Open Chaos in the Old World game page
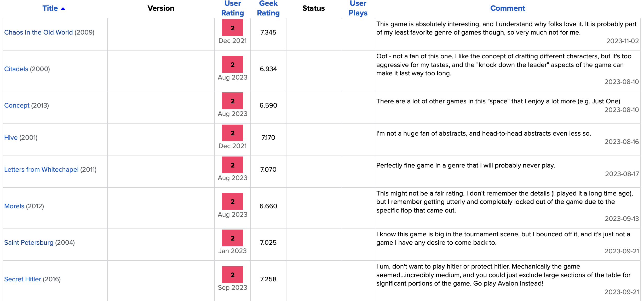644x301 pixels. [38, 32]
